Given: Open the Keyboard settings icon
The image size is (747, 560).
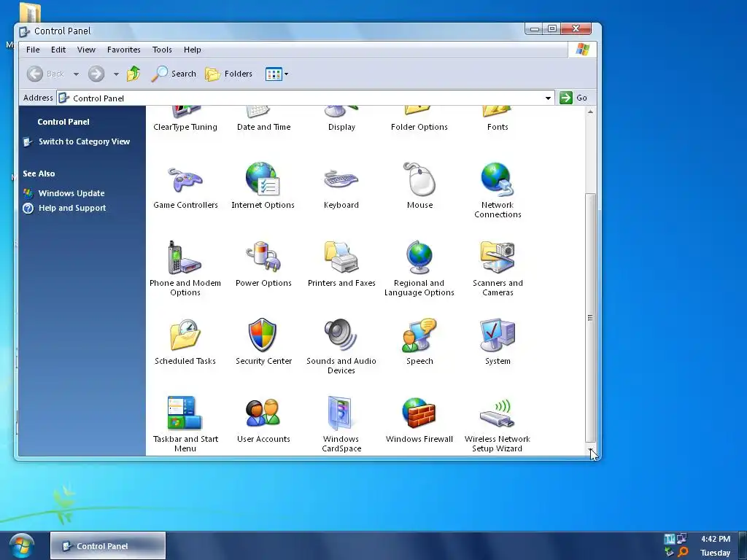Looking at the screenshot, I should [x=341, y=179].
